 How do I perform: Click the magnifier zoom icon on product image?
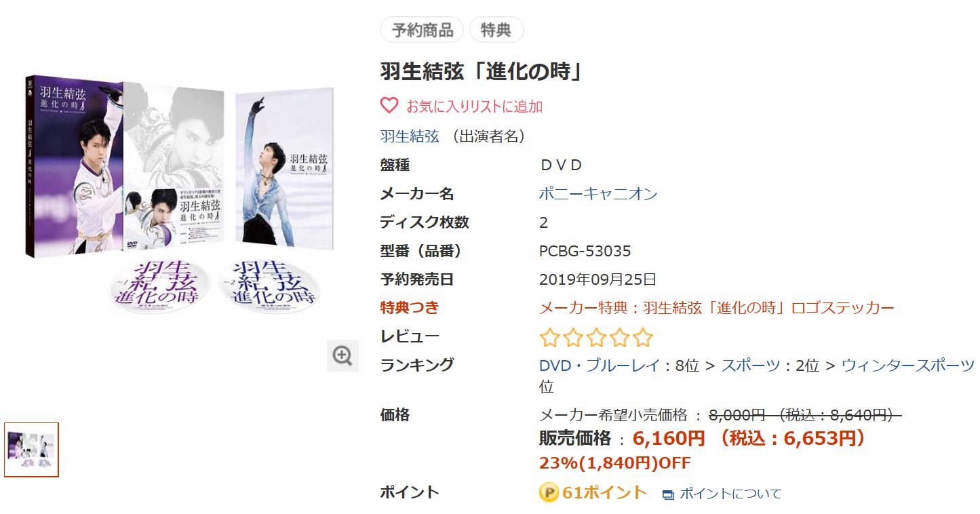[x=342, y=355]
